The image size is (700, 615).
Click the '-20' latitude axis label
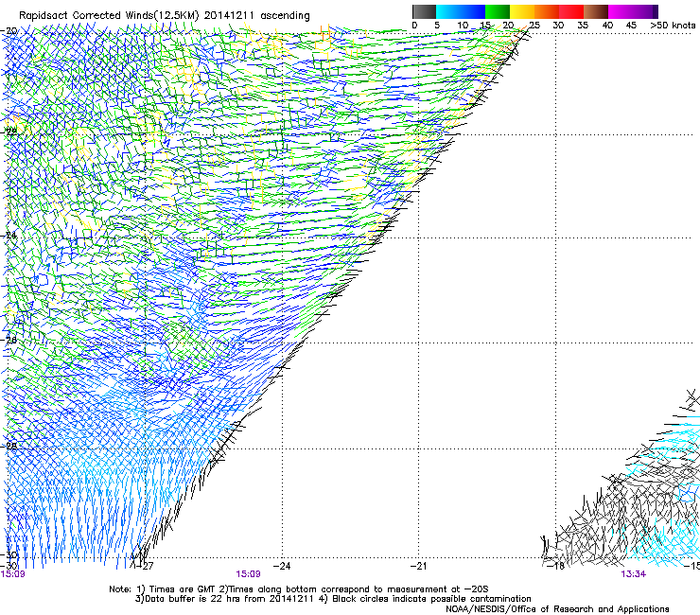point(9,31)
